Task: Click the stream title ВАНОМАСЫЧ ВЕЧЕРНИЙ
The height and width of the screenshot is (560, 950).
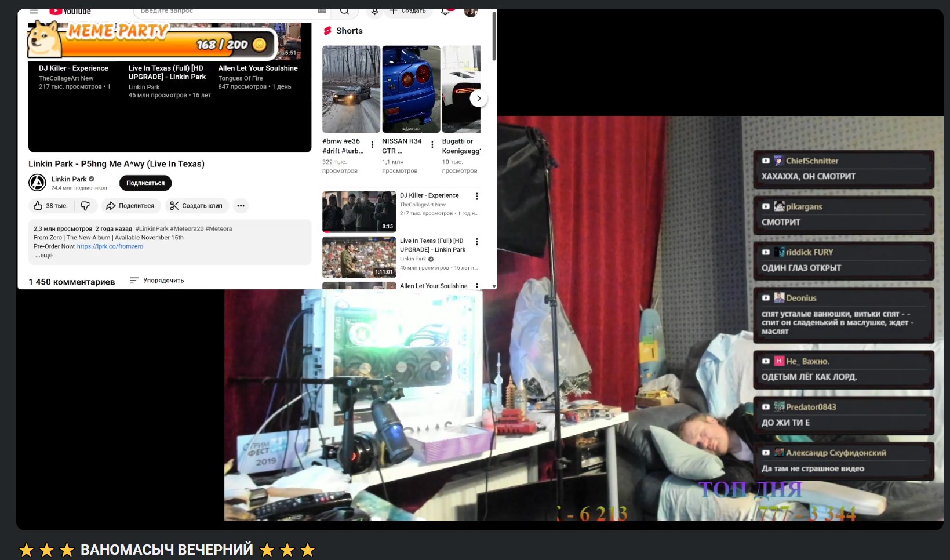Action: [x=167, y=550]
